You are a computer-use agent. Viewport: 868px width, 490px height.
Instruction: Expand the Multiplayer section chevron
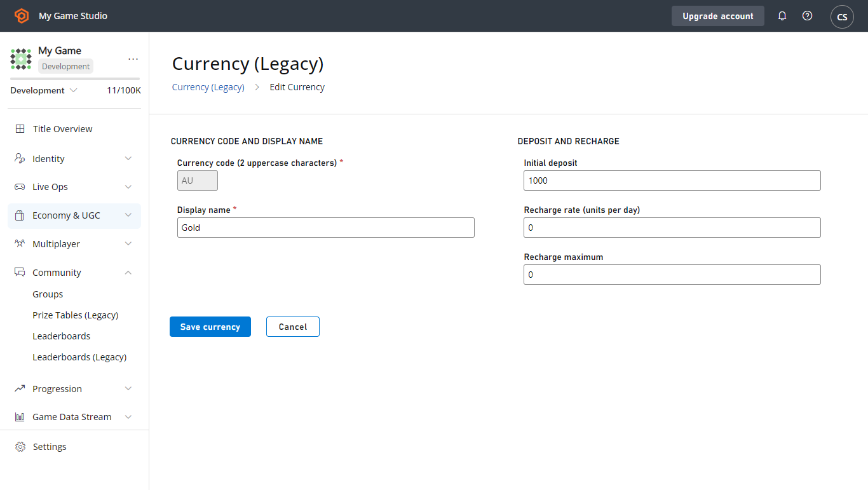coord(128,244)
